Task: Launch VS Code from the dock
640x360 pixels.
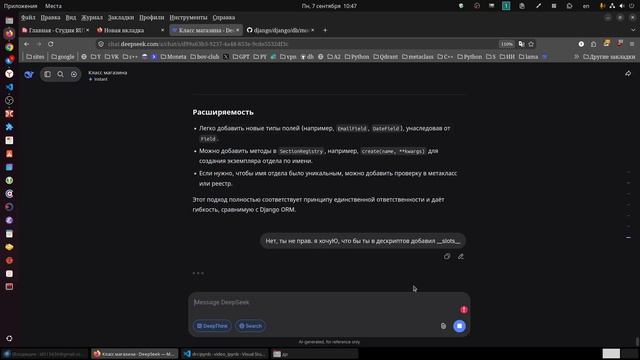Action: coord(9,87)
